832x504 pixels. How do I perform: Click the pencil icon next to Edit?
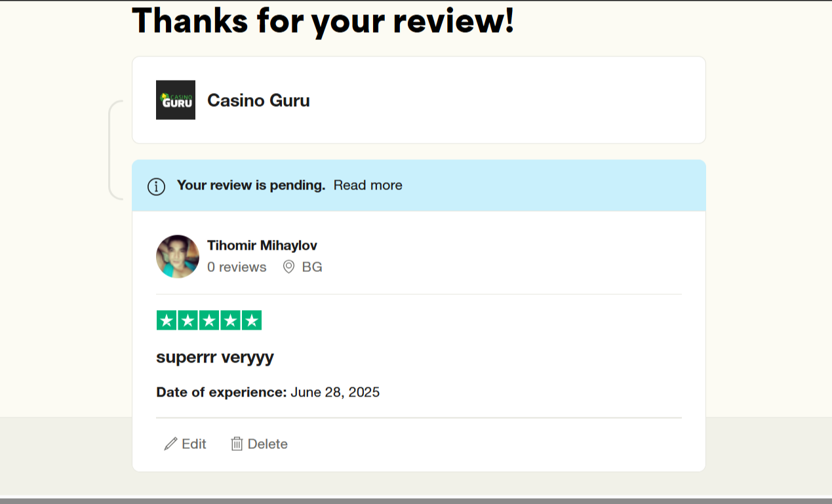click(170, 444)
